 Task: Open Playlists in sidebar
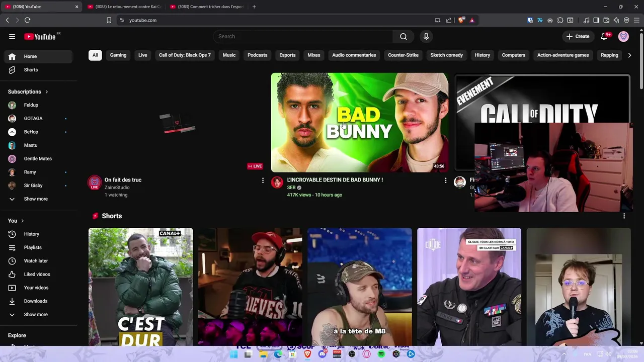point(38,247)
